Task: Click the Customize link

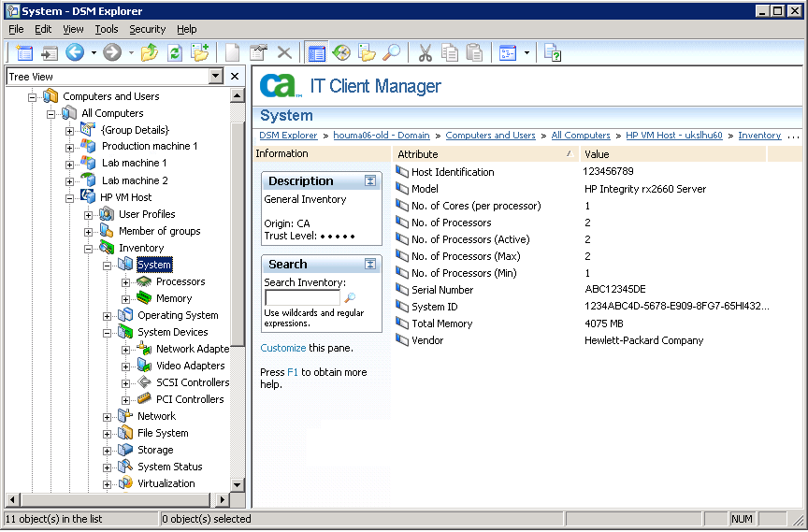Action: pyautogui.click(x=283, y=348)
